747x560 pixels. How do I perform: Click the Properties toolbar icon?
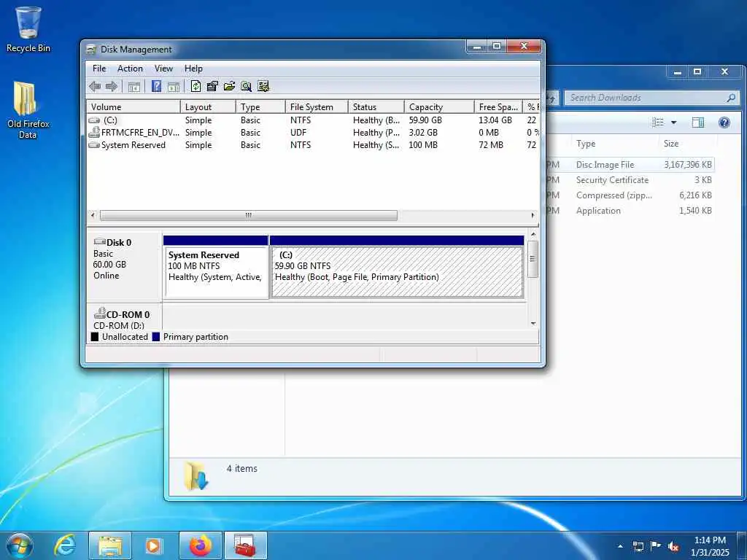212,86
